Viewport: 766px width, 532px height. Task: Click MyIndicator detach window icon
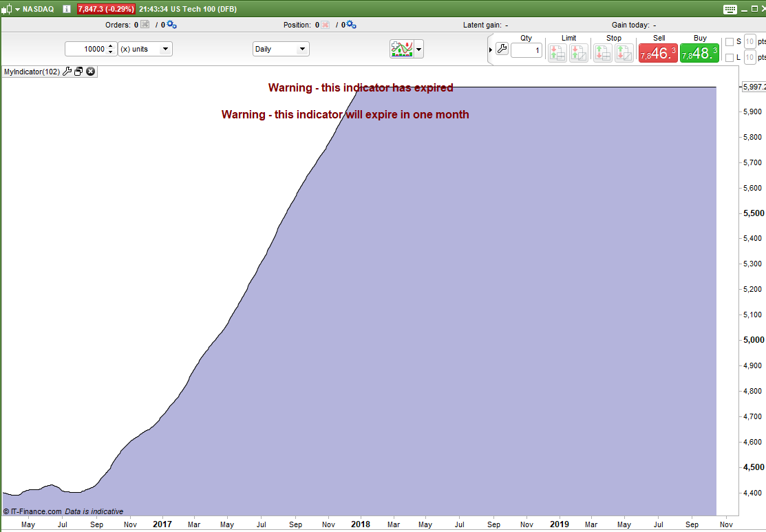[x=78, y=72]
